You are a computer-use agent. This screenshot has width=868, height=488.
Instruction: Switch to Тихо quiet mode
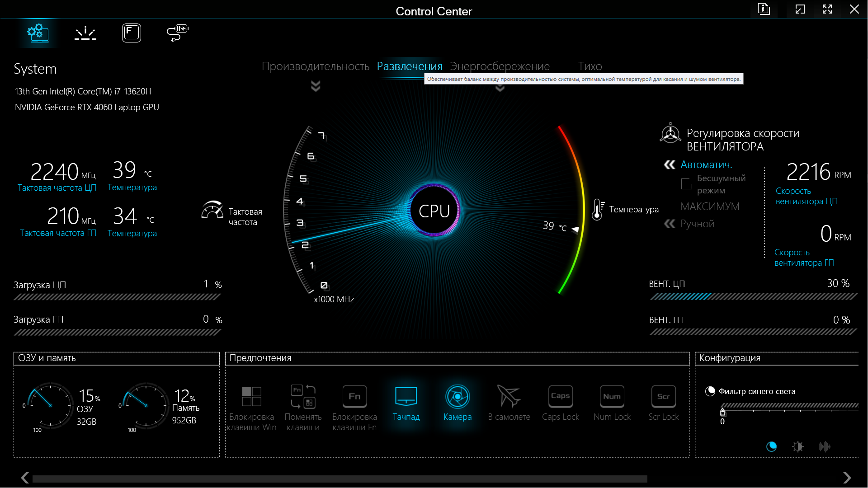tap(590, 66)
